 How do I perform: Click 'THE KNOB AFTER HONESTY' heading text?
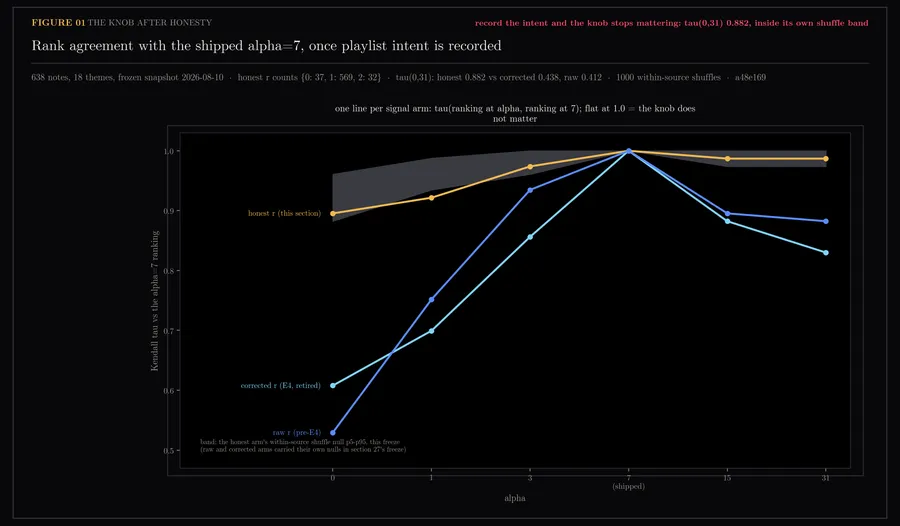(x=150, y=23)
